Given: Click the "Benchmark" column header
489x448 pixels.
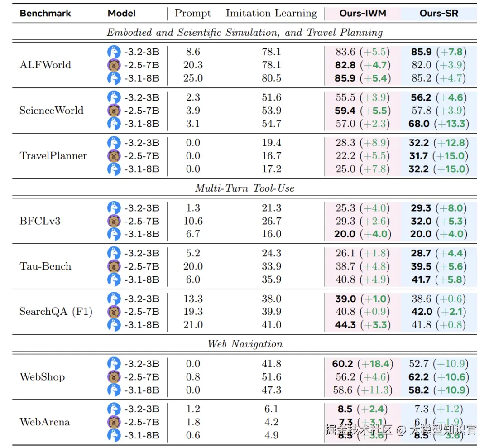Looking at the screenshot, I should click(45, 14).
